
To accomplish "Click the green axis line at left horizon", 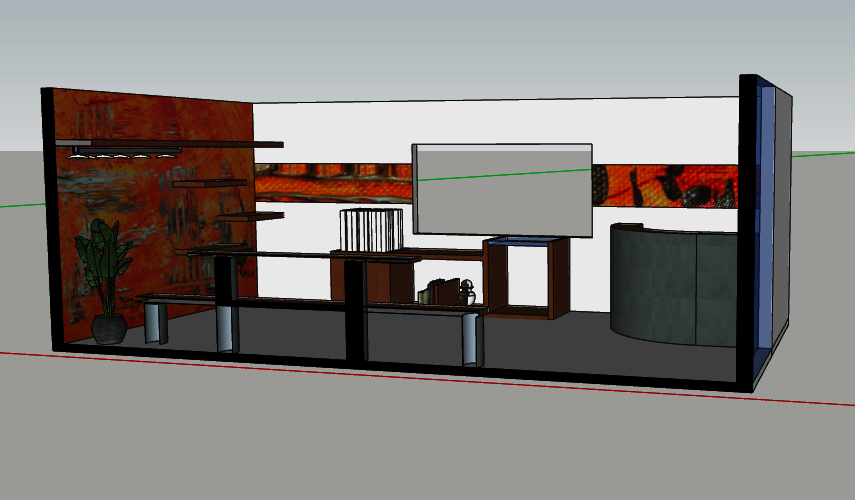I will (x=20, y=205).
